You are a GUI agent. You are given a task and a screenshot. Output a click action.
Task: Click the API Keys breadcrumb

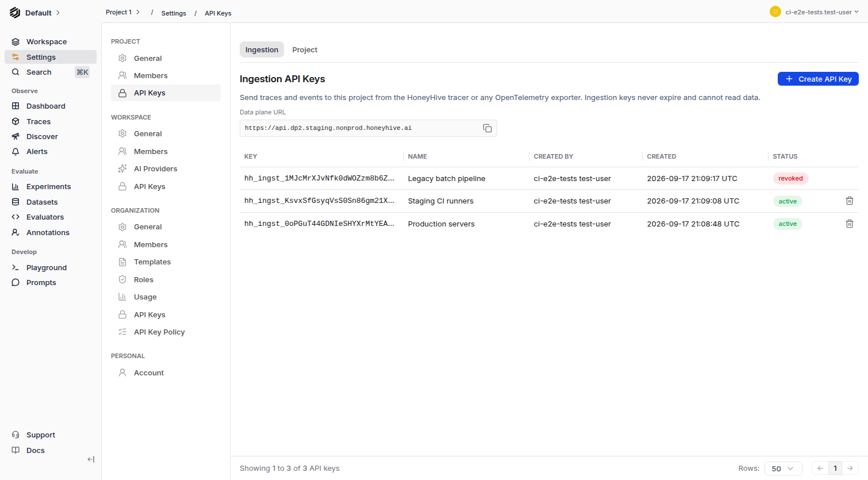point(218,13)
